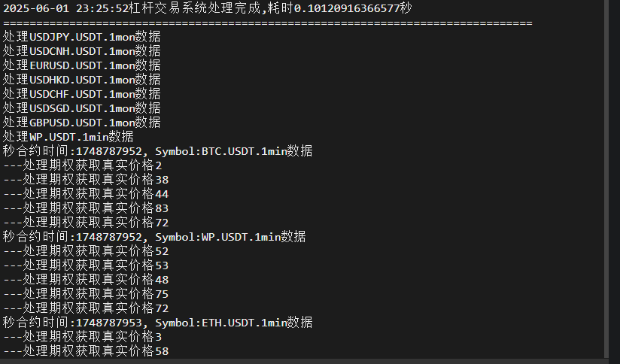
Task: Click the WP.USDT.1min processing line
Action: [68, 137]
